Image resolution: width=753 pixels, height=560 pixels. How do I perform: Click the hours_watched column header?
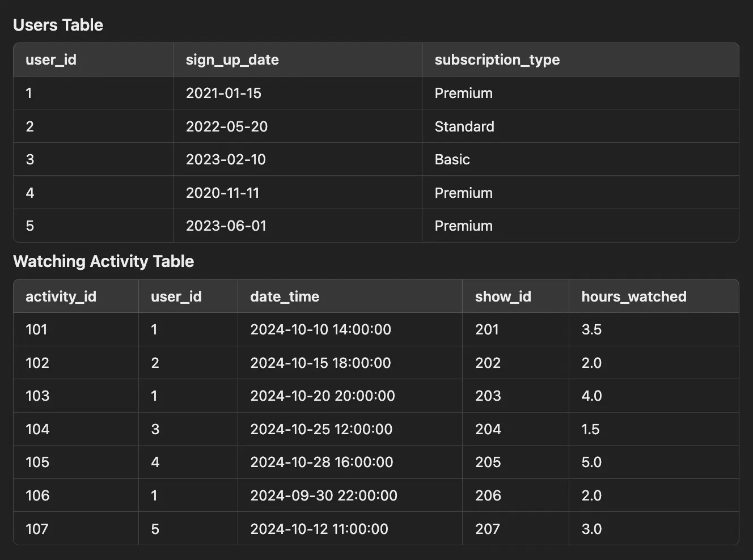click(x=633, y=296)
